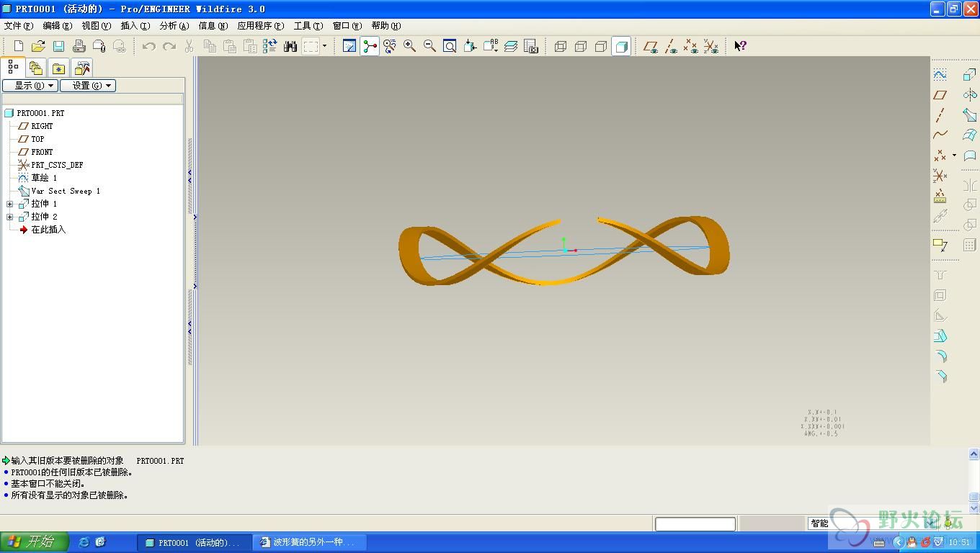Open the Layers icon in top toolbar
Image resolution: width=980 pixels, height=553 pixels.
(511, 46)
